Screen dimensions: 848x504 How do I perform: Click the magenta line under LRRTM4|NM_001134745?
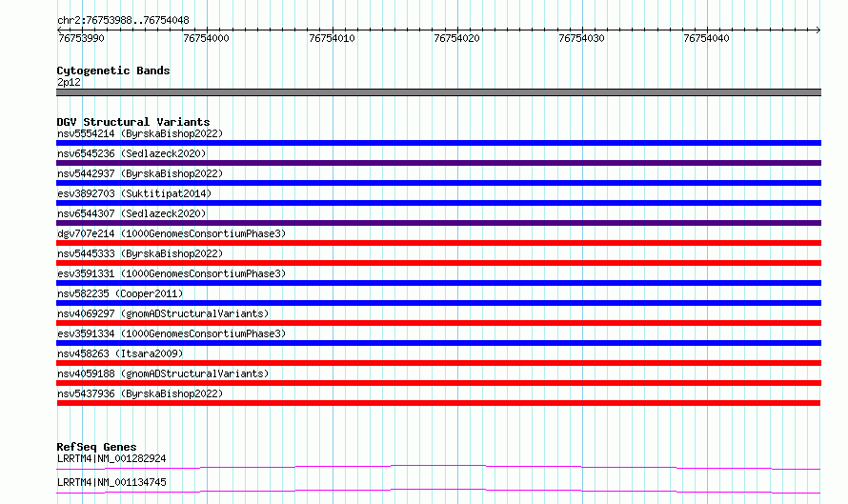(438, 491)
